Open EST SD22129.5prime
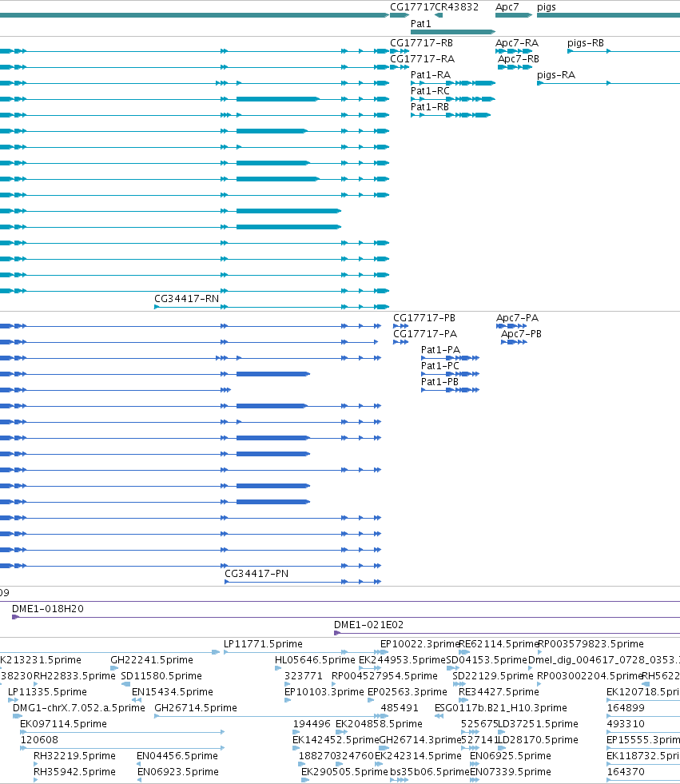The width and height of the screenshot is (680, 784). 493,676
